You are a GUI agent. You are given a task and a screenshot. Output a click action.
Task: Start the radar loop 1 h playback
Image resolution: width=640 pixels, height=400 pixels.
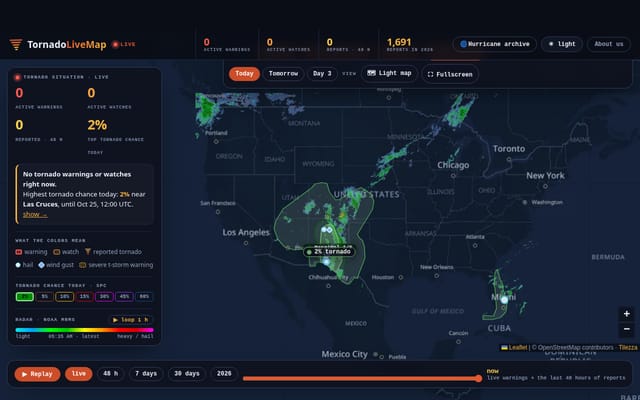click(x=131, y=320)
